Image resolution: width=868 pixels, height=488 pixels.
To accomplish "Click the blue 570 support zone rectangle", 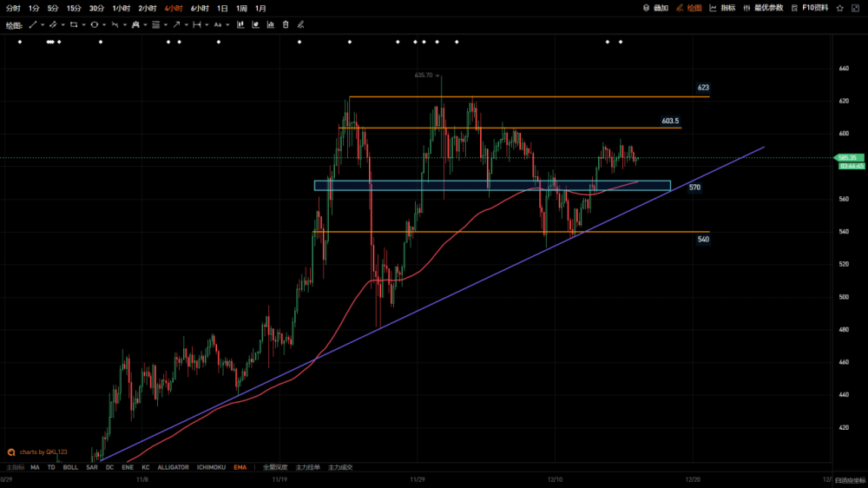I will coord(492,186).
